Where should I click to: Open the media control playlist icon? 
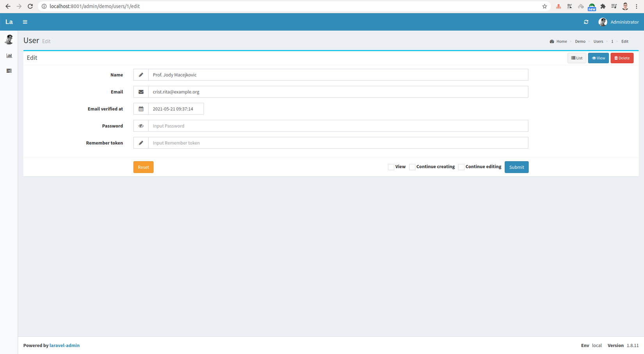click(614, 6)
